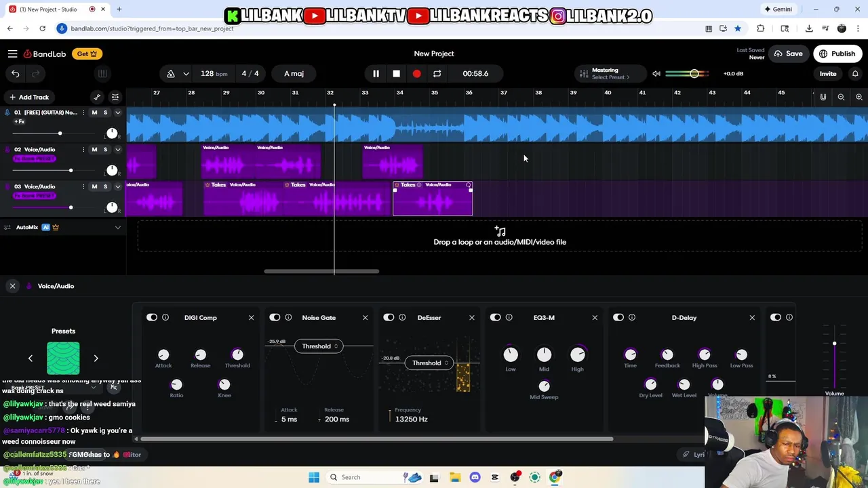Remove EQ3-M effect

tap(595, 317)
